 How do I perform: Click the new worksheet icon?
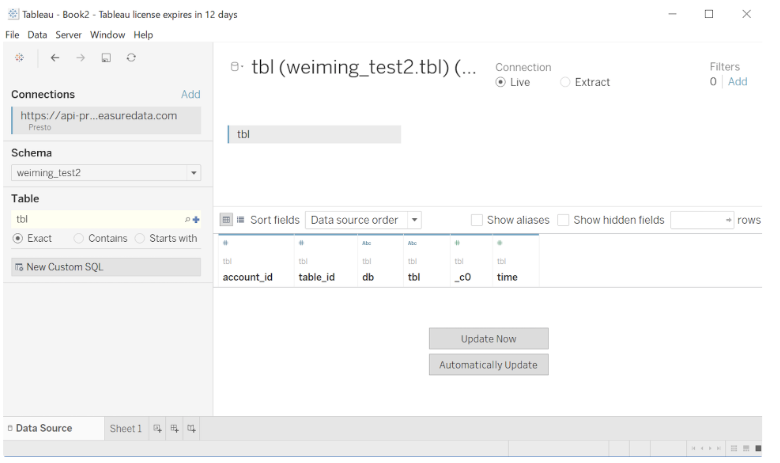point(157,429)
